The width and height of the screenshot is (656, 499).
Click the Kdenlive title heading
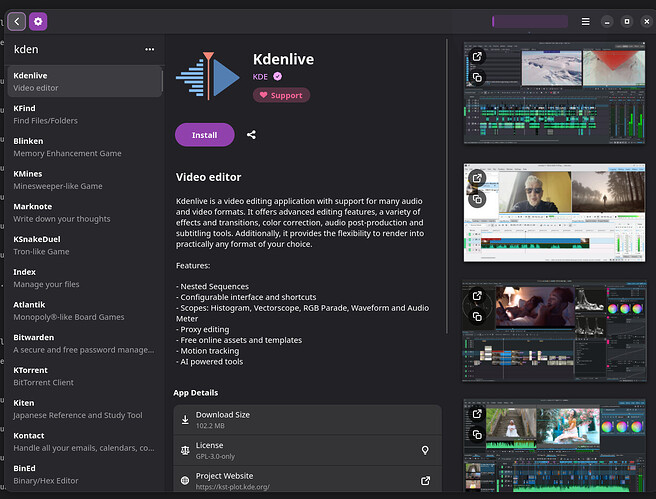(283, 59)
